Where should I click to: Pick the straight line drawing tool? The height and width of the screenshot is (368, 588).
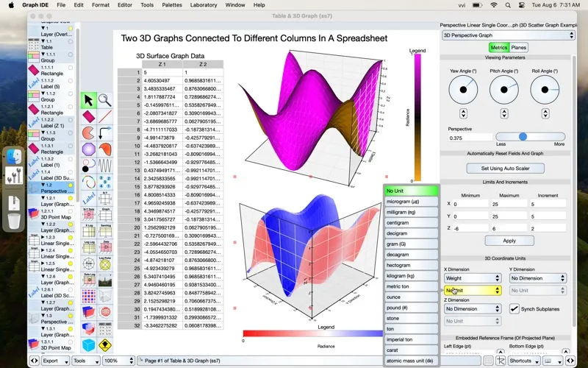click(x=105, y=116)
